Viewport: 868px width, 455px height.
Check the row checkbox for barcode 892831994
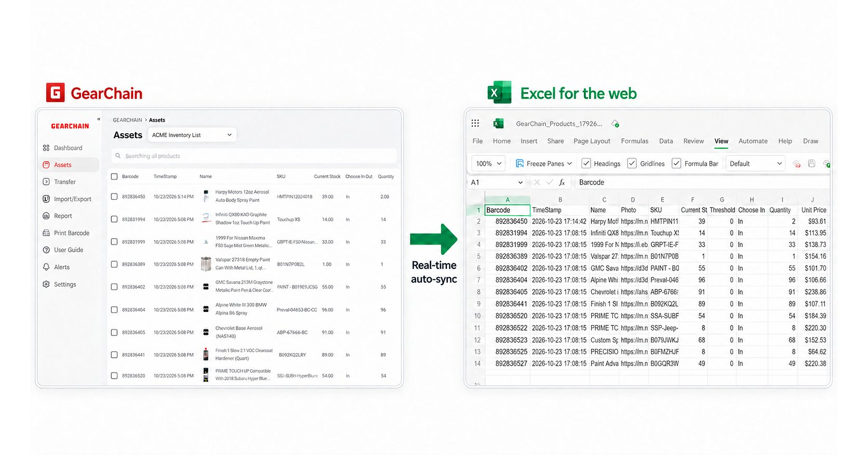click(x=114, y=219)
